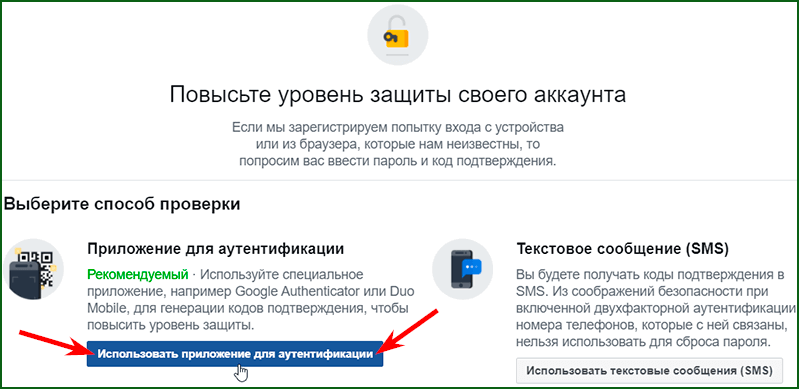Click the paragraph starting 'Если мы зарегистрируем'
The height and width of the screenshot is (389, 799).
(x=397, y=144)
